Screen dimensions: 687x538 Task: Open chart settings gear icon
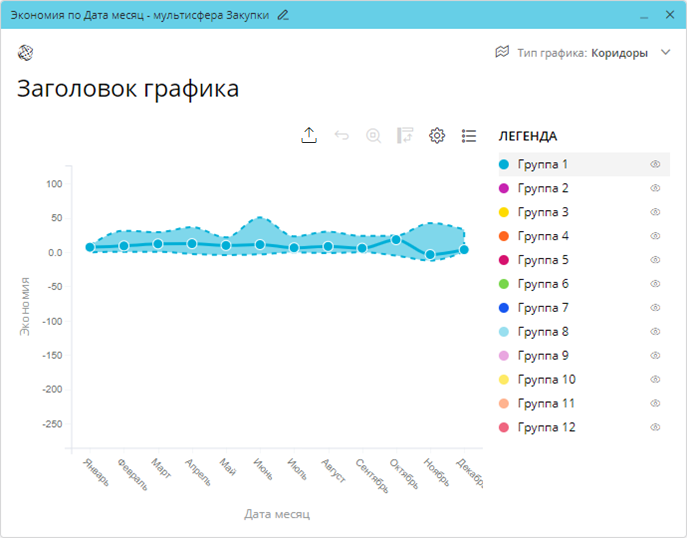[x=437, y=136]
